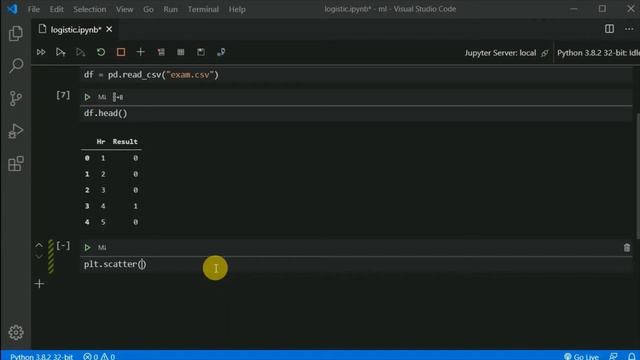The height and width of the screenshot is (360, 640).
Task: Run all notebook cells
Action: (41, 52)
